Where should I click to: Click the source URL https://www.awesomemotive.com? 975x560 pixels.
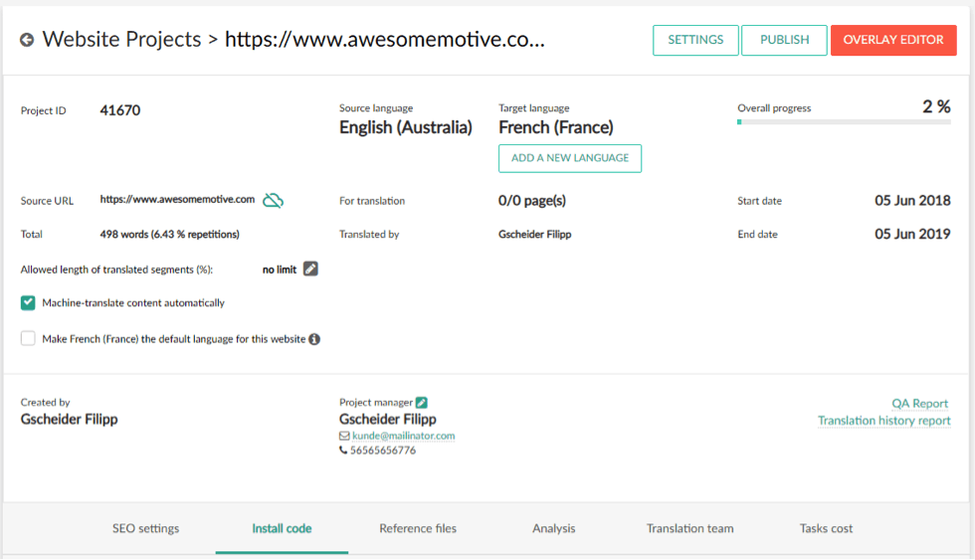pos(177,200)
